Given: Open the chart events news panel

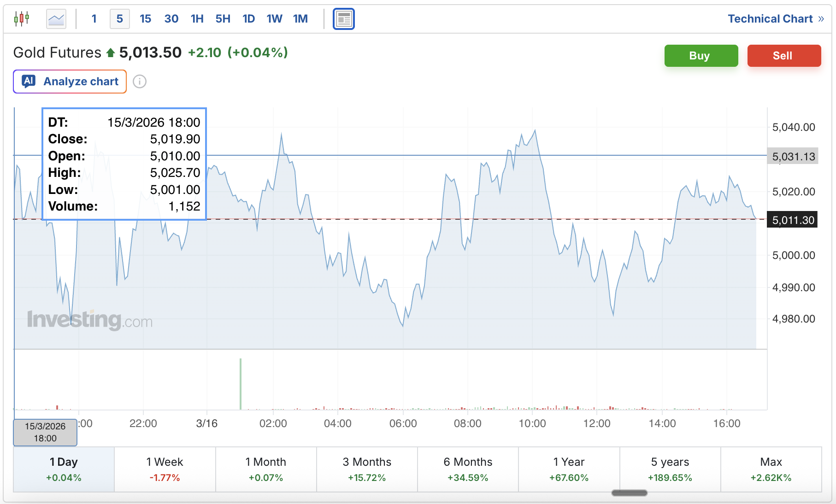Looking at the screenshot, I should (x=343, y=18).
